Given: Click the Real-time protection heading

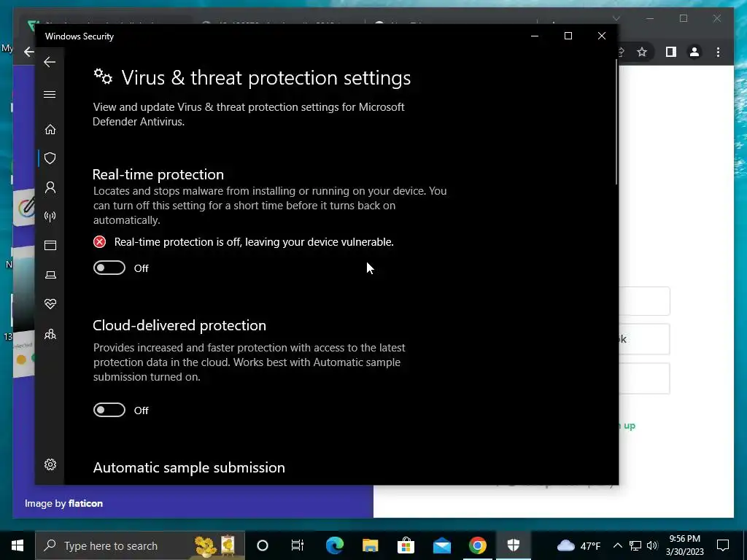Looking at the screenshot, I should click(158, 174).
